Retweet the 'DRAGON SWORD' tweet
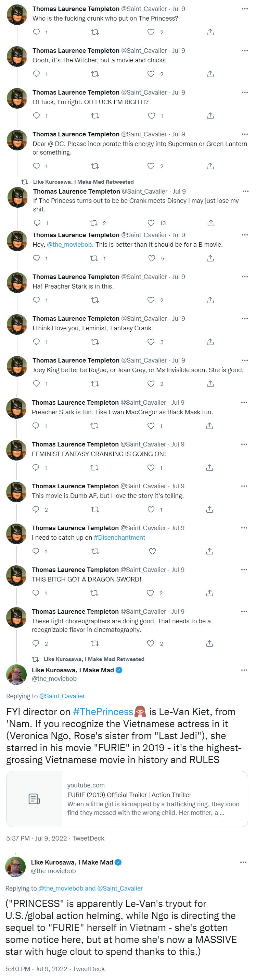 (94, 593)
